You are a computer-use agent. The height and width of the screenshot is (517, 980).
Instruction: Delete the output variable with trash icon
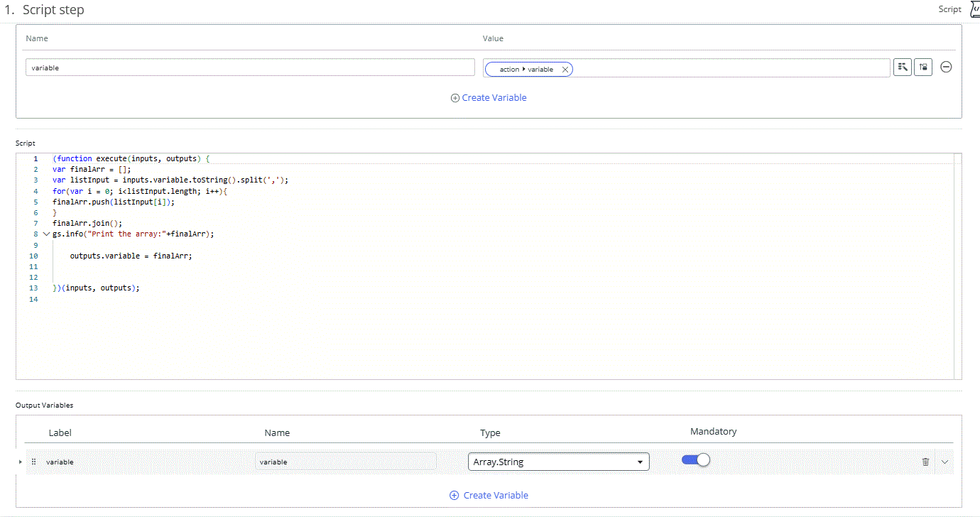925,462
